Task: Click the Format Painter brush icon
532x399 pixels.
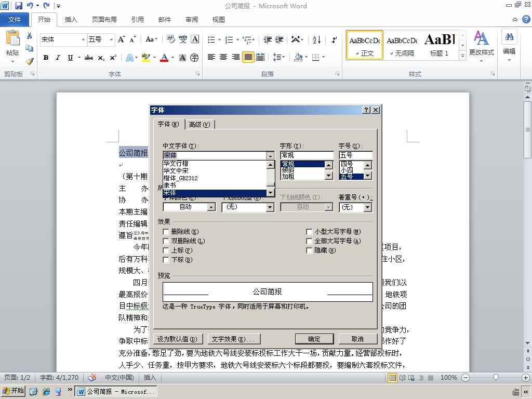Action: pos(30,61)
